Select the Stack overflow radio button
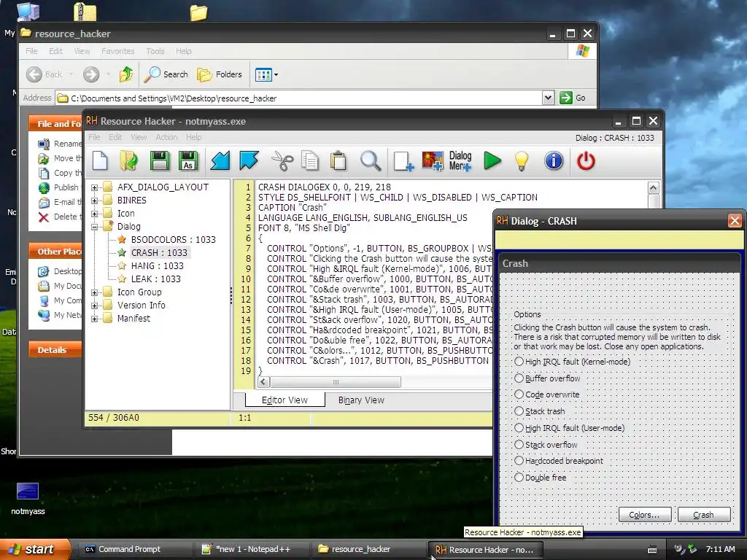This screenshot has width=747, height=560. (x=519, y=444)
